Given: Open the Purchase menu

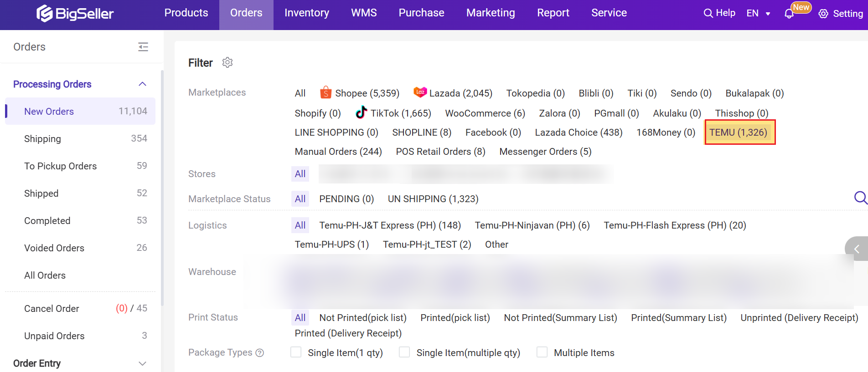Looking at the screenshot, I should 421,13.
